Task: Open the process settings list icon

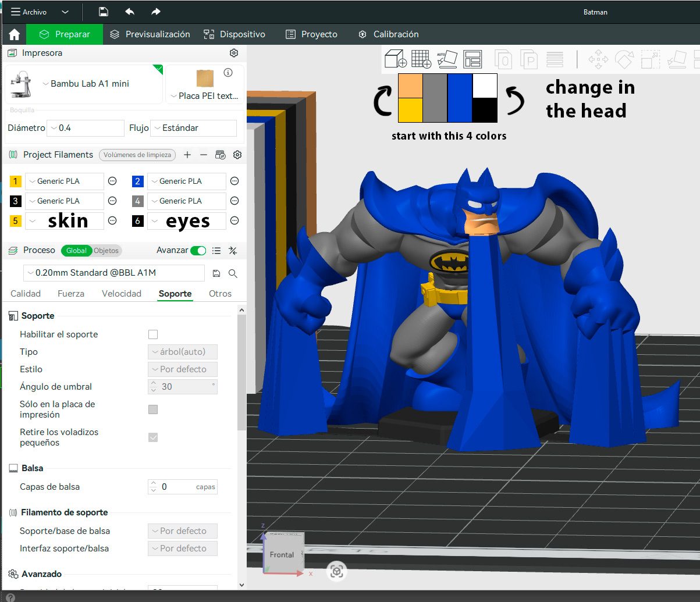Action: (x=216, y=251)
